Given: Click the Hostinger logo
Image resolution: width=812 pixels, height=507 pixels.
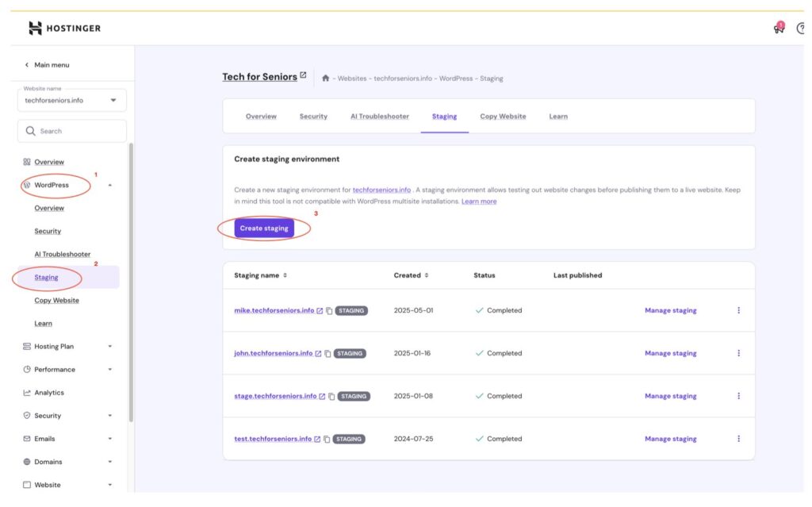Looking at the screenshot, I should pyautogui.click(x=65, y=29).
